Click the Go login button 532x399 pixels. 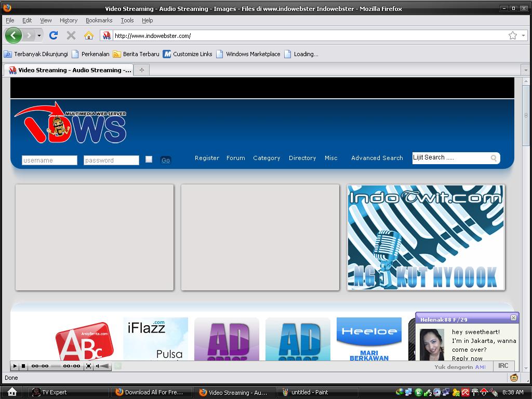(x=166, y=160)
